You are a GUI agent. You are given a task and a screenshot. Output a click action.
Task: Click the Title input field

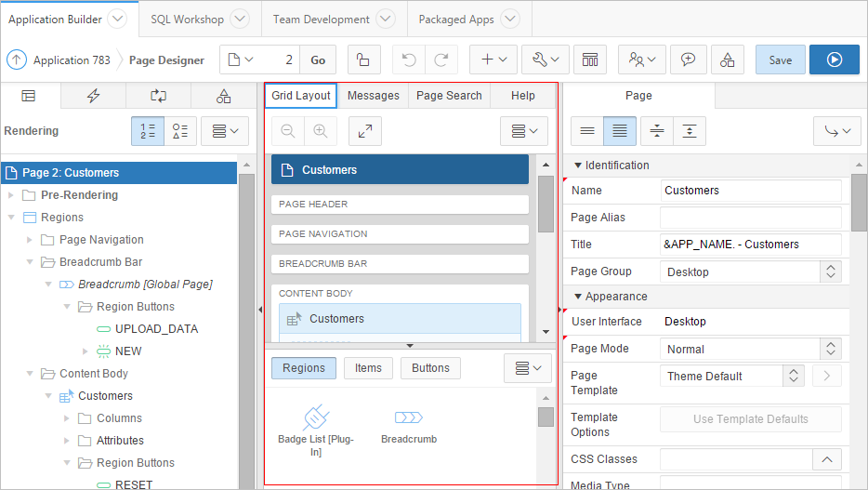pyautogui.click(x=750, y=245)
